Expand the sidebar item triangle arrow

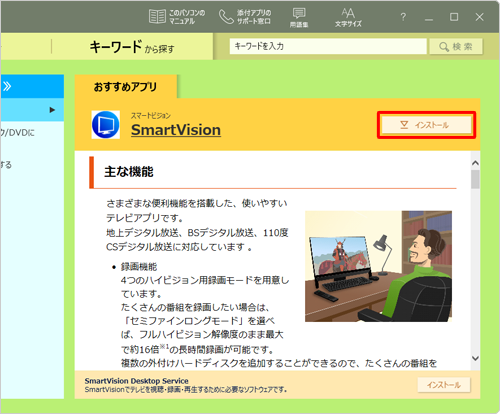52,110
